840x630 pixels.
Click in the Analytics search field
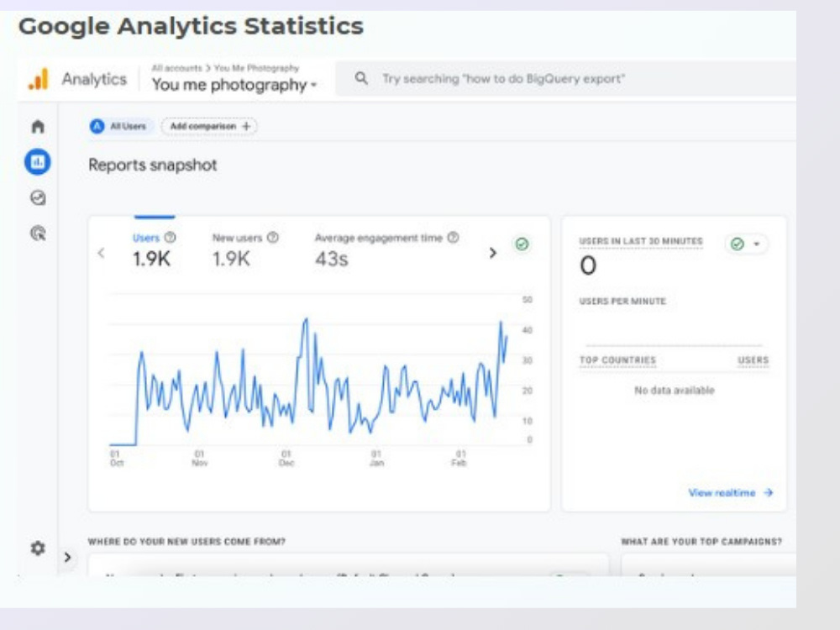coord(565,79)
